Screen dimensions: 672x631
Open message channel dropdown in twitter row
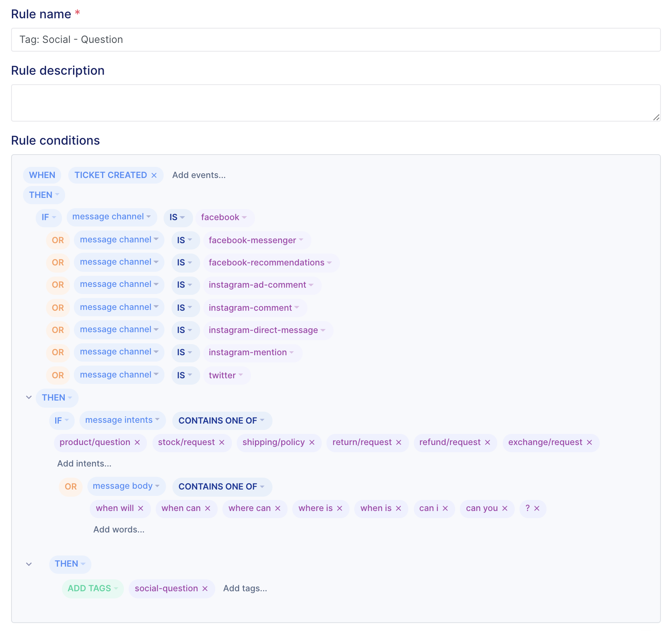[119, 375]
